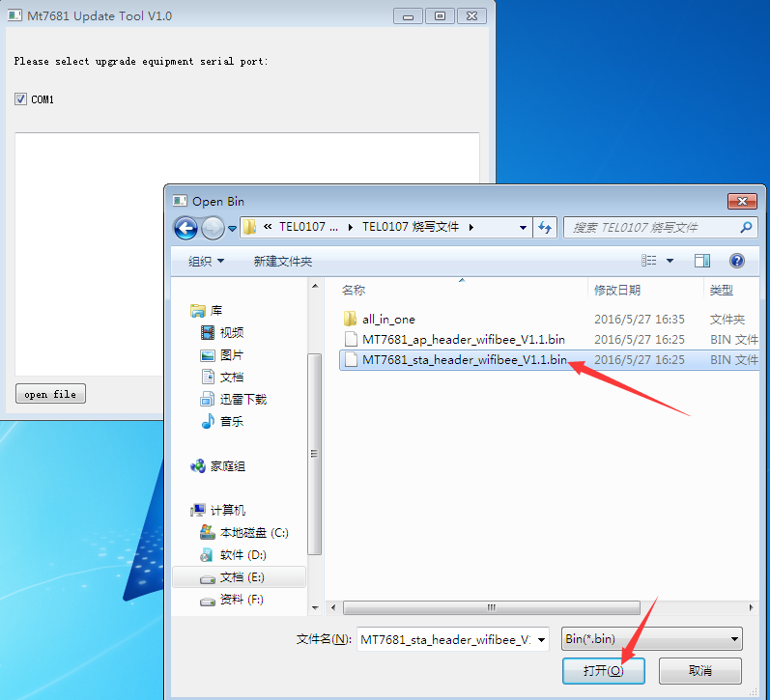Click the 2016/5/27 16:35 date cell

click(x=639, y=320)
